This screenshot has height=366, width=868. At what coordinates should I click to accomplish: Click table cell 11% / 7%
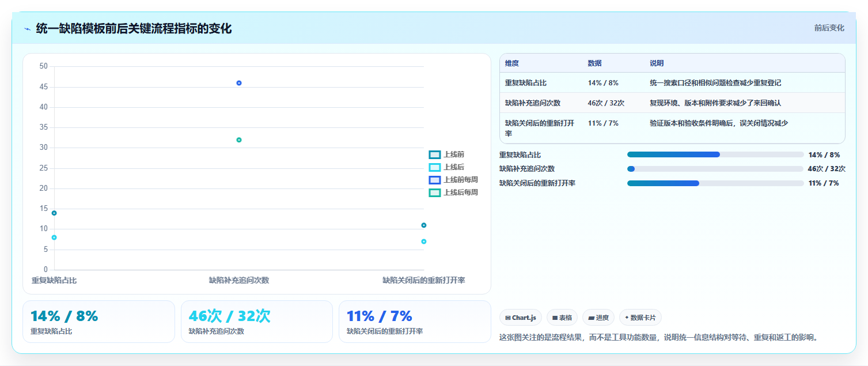[603, 123]
